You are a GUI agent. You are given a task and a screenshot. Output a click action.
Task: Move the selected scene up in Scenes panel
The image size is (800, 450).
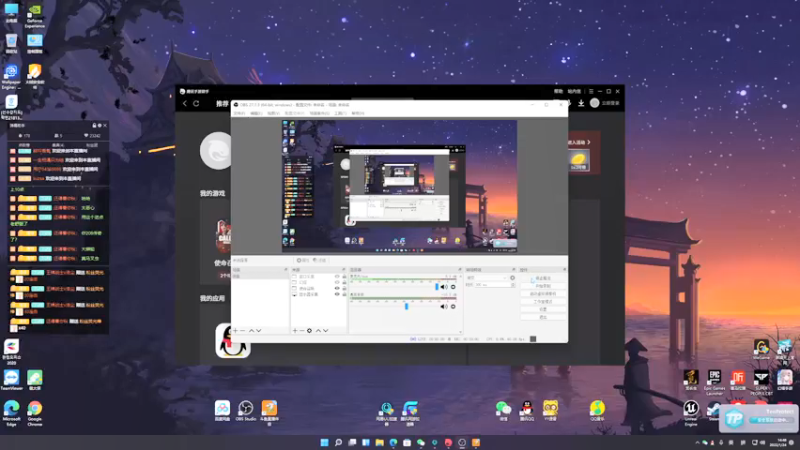[x=251, y=331]
